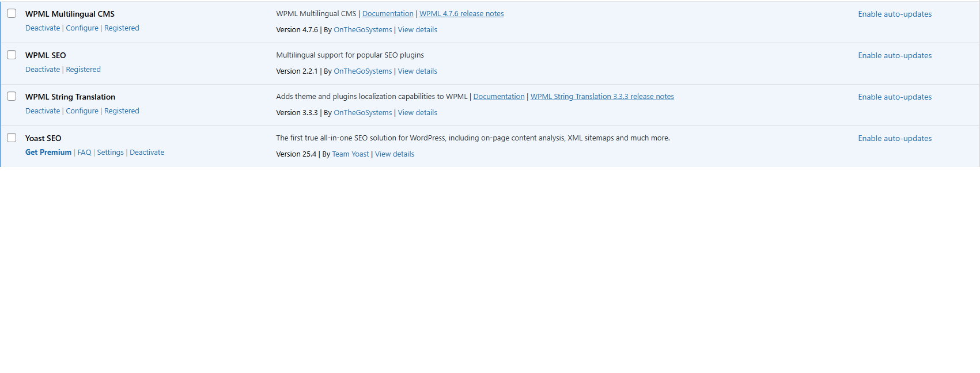Toggle the Yoast SEO plugin checkbox
Viewport: 980px width, 373px height.
click(12, 138)
